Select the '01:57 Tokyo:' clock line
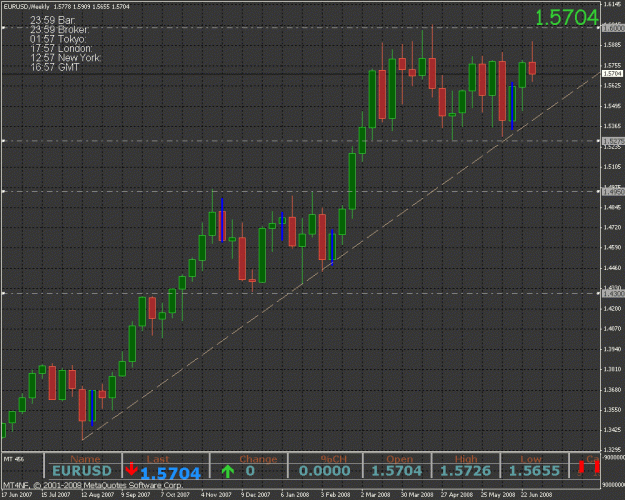This screenshot has height=500, width=625. [x=58, y=39]
